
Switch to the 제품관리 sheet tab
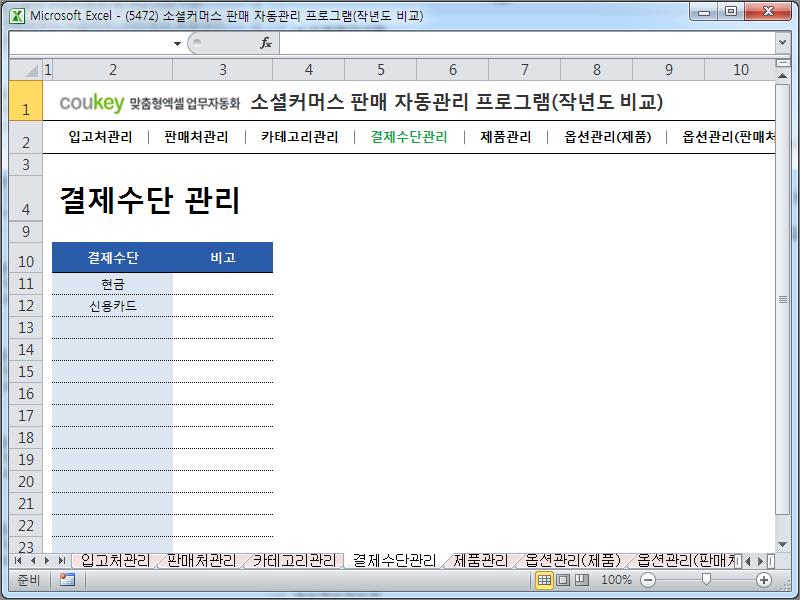481,560
